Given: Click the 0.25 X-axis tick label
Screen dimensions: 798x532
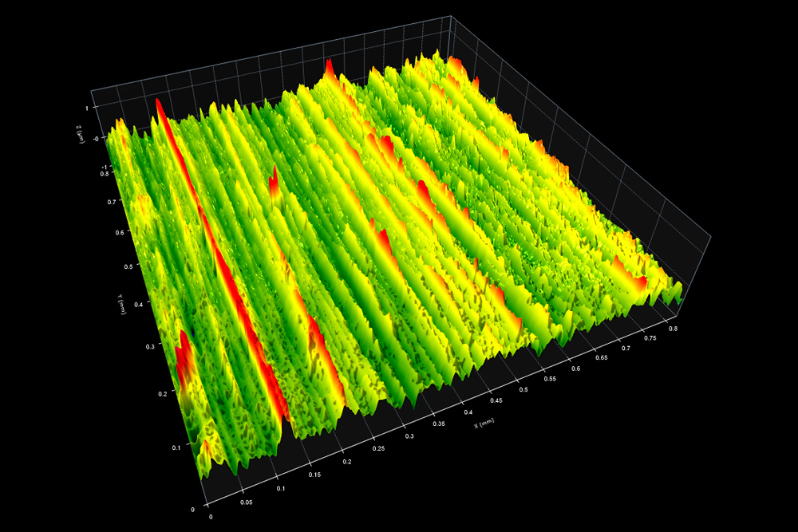Looking at the screenshot, I should click(377, 448).
